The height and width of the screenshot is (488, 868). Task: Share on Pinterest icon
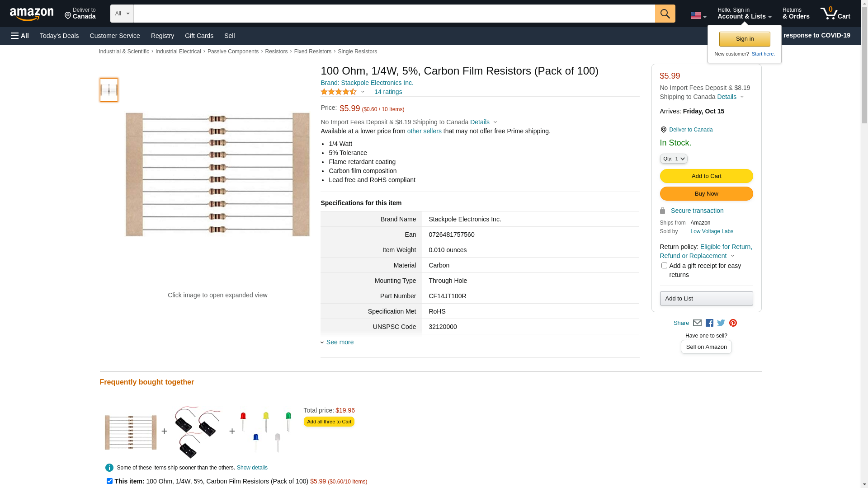(733, 323)
